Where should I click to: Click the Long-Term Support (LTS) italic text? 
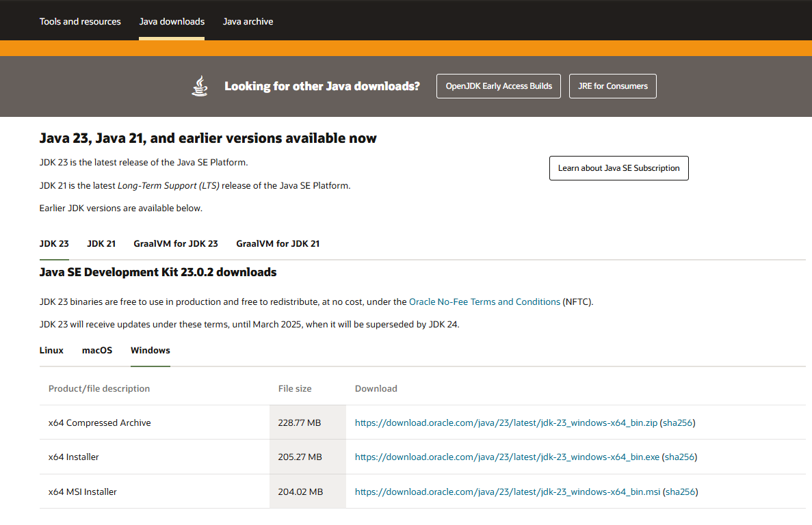(168, 186)
